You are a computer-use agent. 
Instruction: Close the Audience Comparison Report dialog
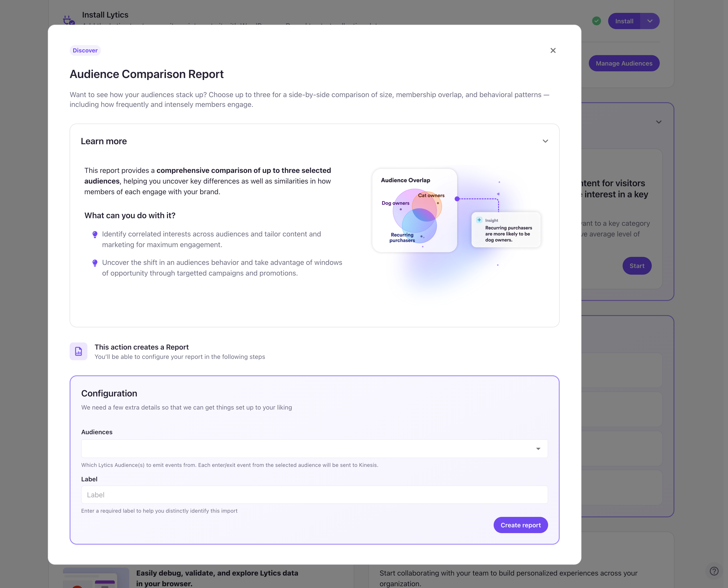553,50
